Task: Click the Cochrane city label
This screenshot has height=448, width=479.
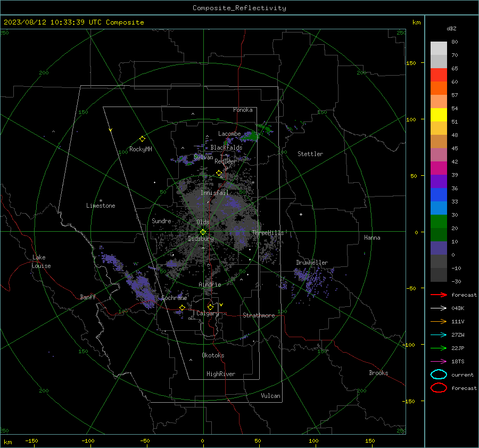Action: [x=174, y=298]
